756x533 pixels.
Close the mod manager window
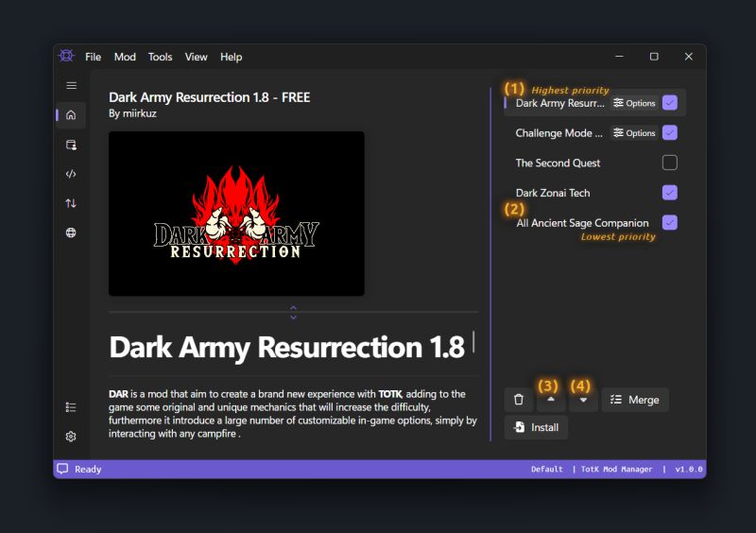689,57
